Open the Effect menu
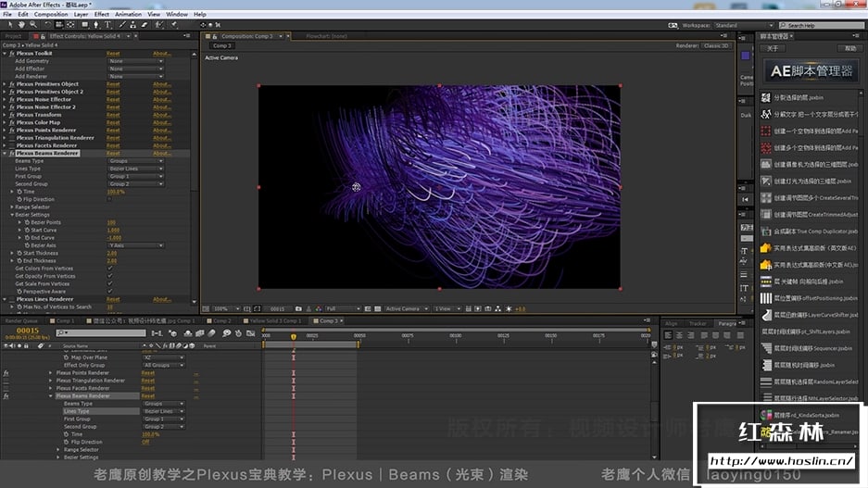Viewport: 868px width, 488px height. 101,15
